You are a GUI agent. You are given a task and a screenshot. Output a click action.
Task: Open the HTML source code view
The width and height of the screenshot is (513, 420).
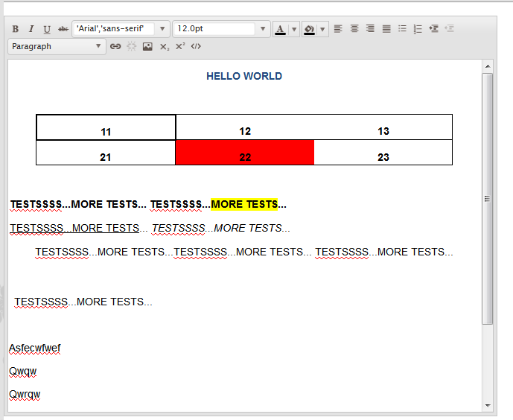(196, 46)
